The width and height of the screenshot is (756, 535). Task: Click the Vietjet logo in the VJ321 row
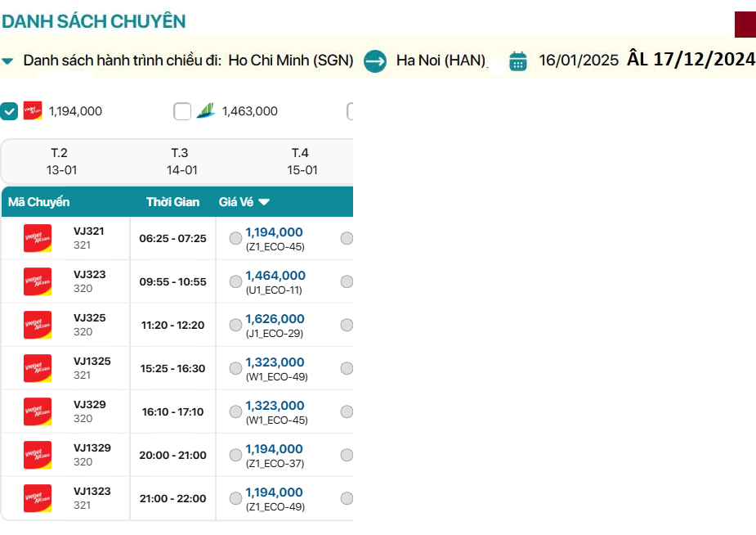click(38, 238)
